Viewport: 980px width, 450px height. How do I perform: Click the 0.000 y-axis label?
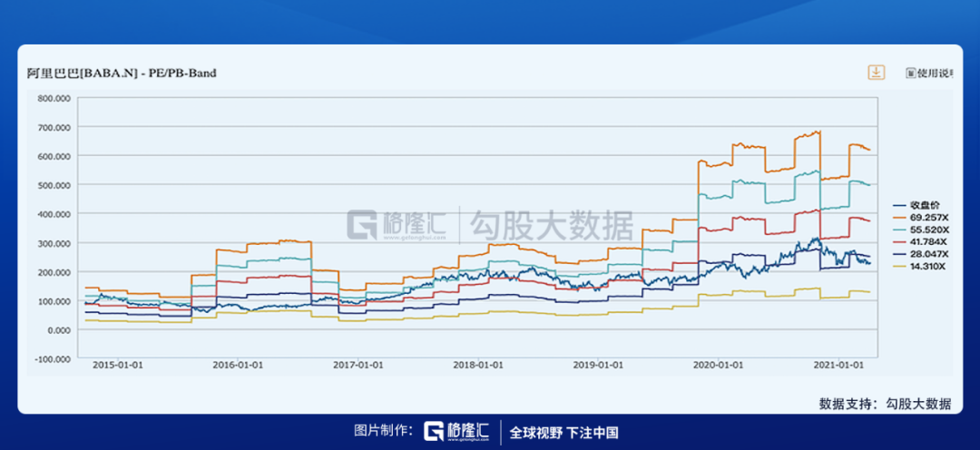pyautogui.click(x=57, y=330)
